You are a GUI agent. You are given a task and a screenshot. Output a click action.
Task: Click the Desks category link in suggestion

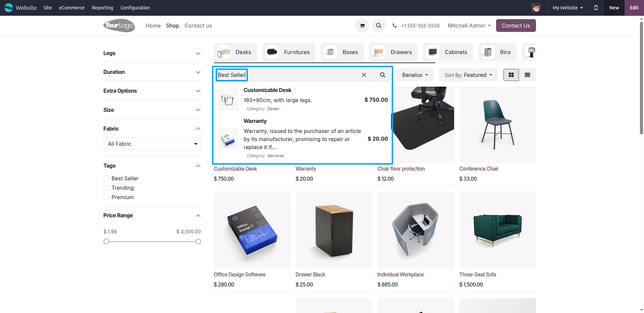[x=273, y=109]
